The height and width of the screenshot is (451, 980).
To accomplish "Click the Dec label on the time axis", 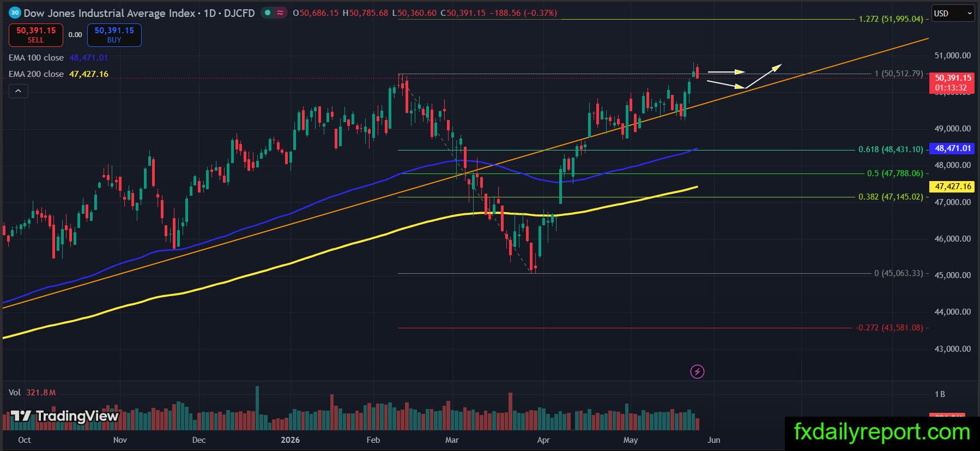I will [x=199, y=440].
